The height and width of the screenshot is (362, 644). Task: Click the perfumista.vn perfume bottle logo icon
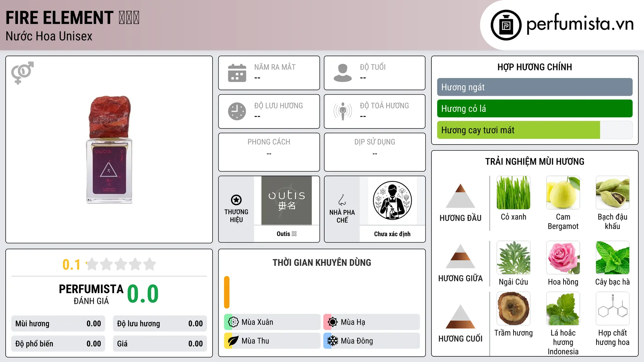[506, 25]
